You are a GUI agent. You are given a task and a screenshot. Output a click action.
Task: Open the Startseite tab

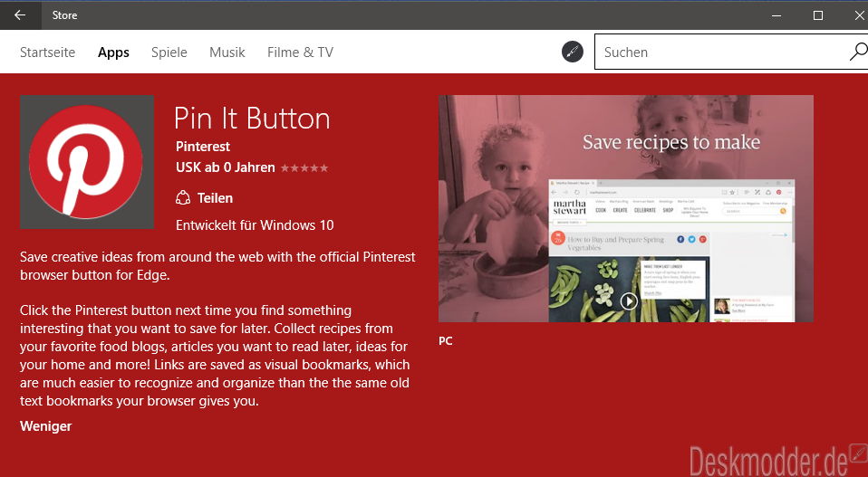[x=48, y=52]
